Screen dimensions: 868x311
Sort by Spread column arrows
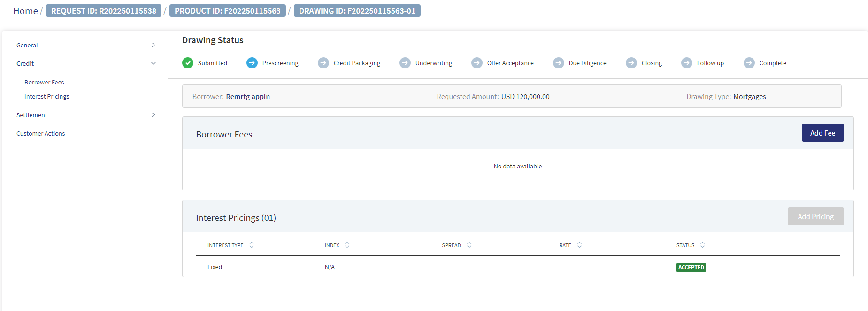click(469, 245)
